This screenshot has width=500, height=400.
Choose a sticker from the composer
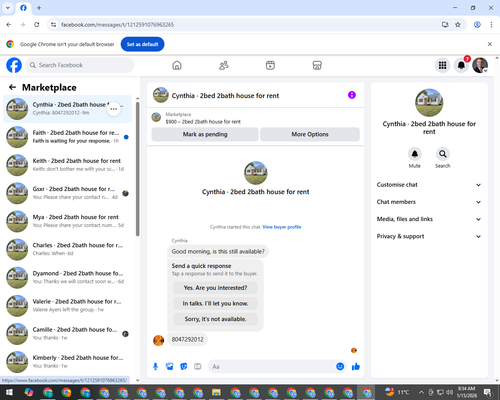point(184,367)
